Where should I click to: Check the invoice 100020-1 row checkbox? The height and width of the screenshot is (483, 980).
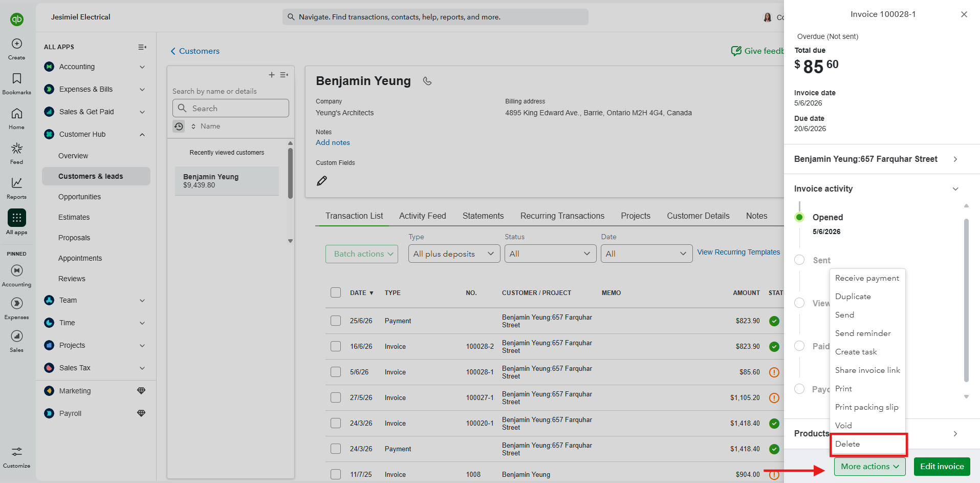point(336,423)
